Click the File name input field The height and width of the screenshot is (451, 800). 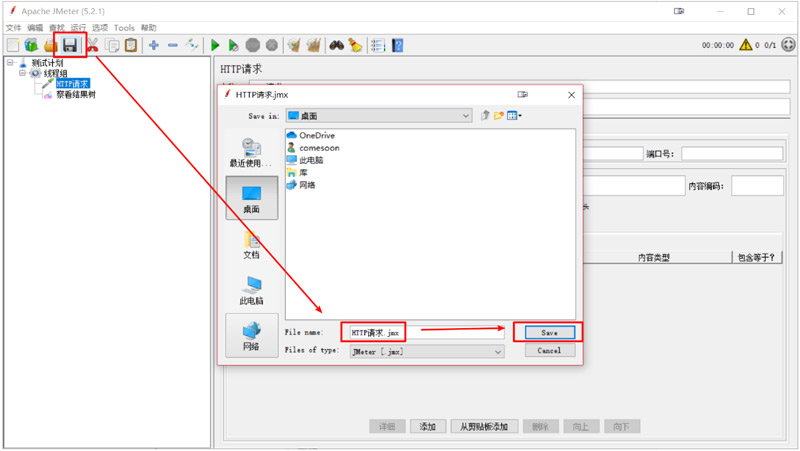pyautogui.click(x=427, y=333)
